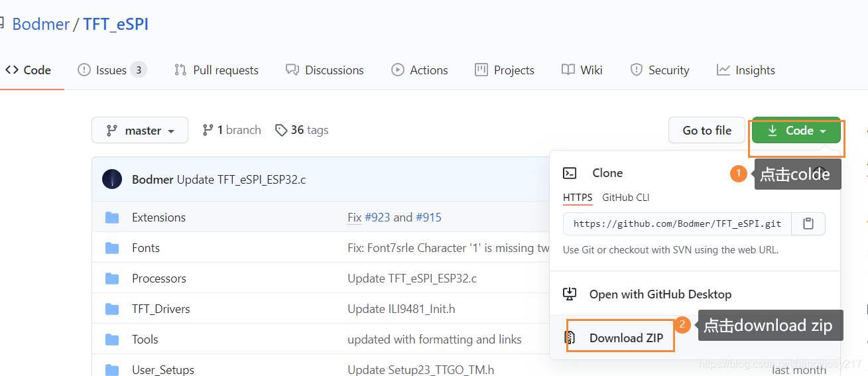Open Processors commit message Update TFT_eSPI_ESP32.c
The width and height of the screenshot is (868, 376).
click(412, 279)
